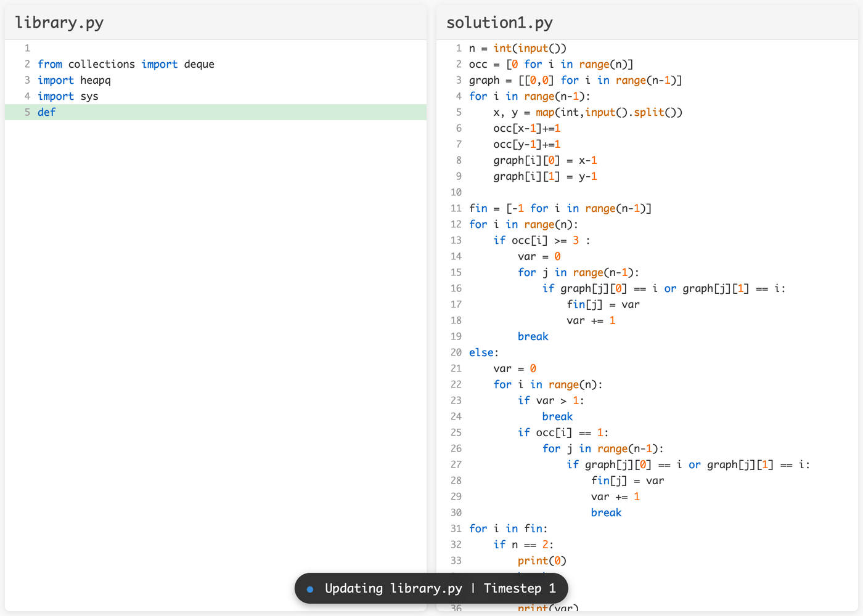
Task: Click 'if occ[i] == 1:' line
Action: coord(563,432)
